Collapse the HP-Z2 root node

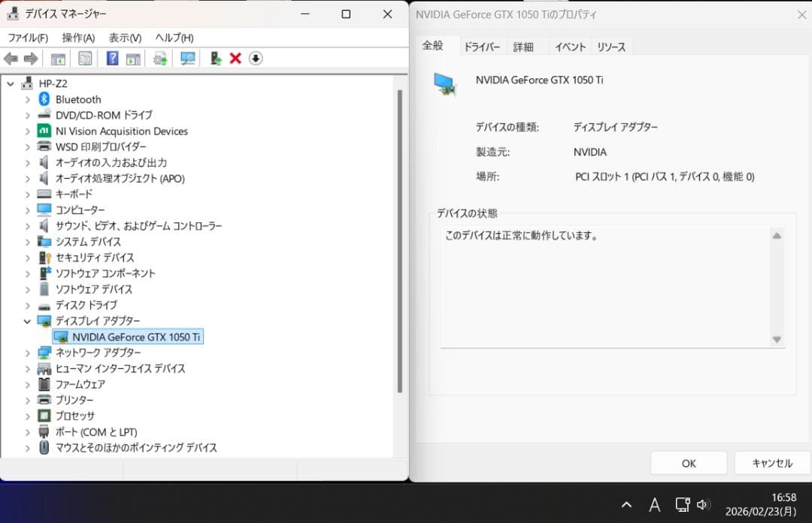click(x=11, y=83)
